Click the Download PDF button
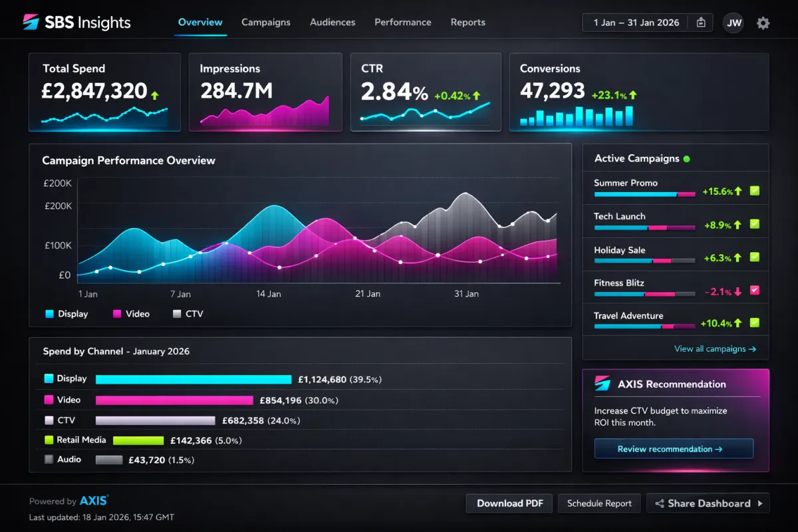The image size is (798, 532). [x=509, y=503]
